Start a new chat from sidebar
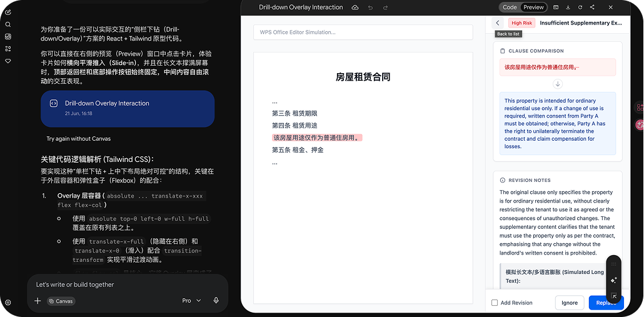Viewport: 644px width, 317px height. click(x=8, y=13)
